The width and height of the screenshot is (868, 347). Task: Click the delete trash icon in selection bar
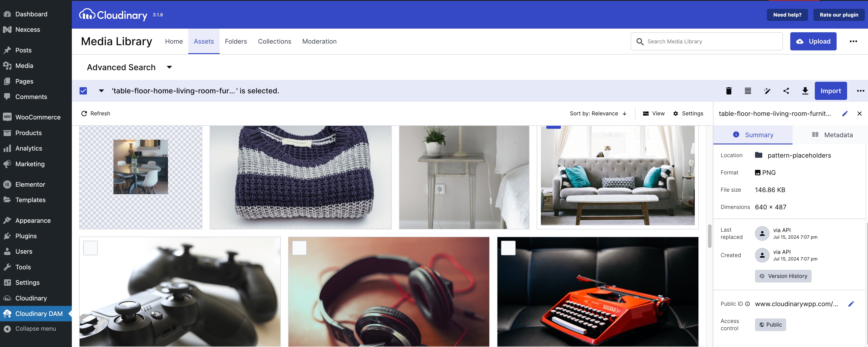tap(728, 91)
